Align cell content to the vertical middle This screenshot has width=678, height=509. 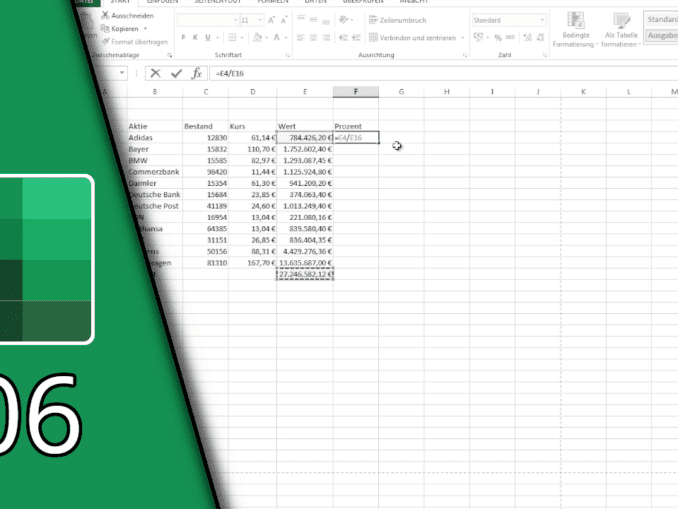click(x=313, y=20)
